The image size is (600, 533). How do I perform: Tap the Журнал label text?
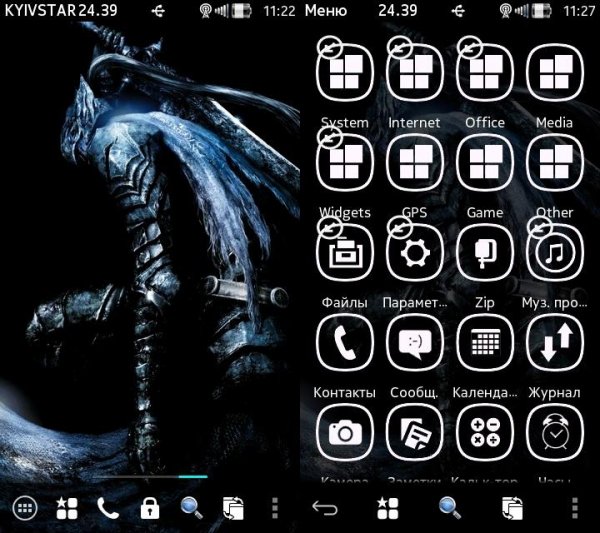tap(554, 393)
